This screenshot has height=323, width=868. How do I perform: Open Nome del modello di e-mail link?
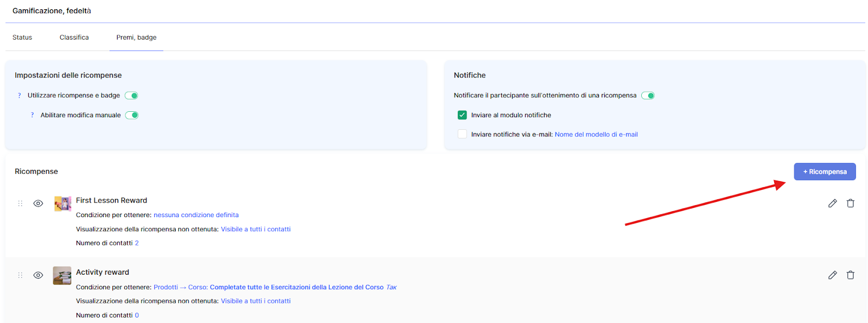tap(596, 135)
